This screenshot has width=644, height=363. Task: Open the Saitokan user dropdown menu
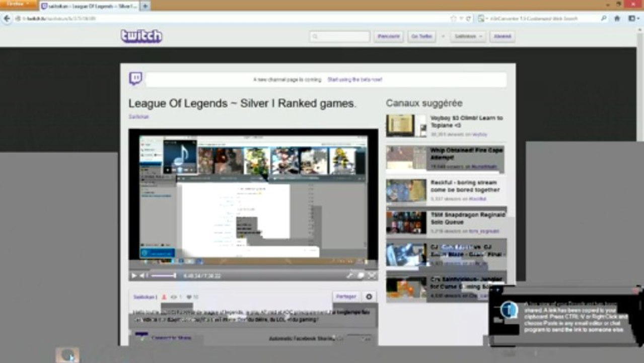click(x=468, y=36)
